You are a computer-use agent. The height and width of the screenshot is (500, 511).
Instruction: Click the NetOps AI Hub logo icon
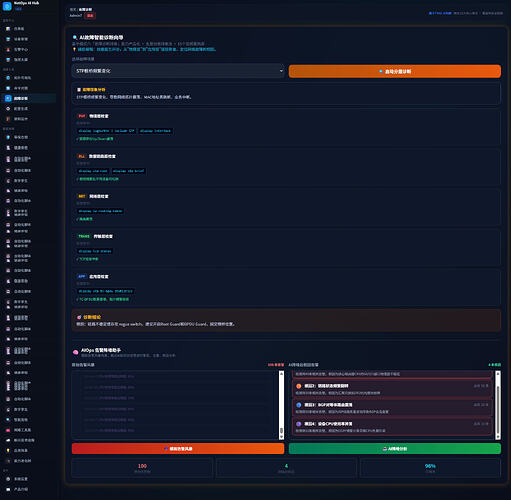pos(7,6)
